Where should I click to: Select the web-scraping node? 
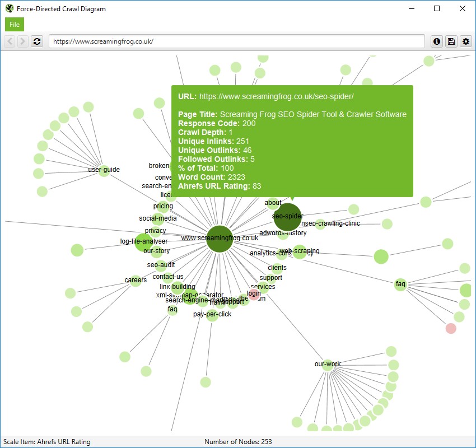tap(300, 252)
